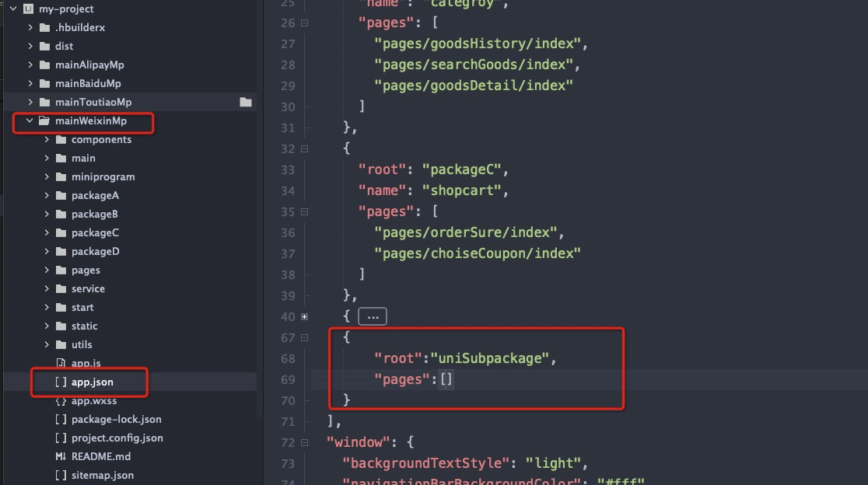
Task: Click the folder icon beside dist
Action: coord(45,47)
